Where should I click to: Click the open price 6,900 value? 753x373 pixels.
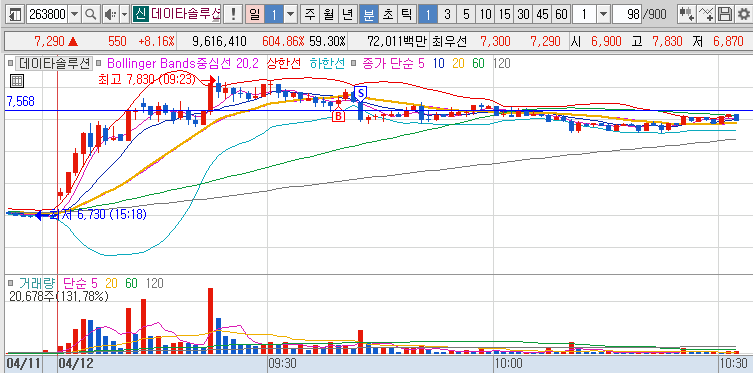pyautogui.click(x=606, y=41)
